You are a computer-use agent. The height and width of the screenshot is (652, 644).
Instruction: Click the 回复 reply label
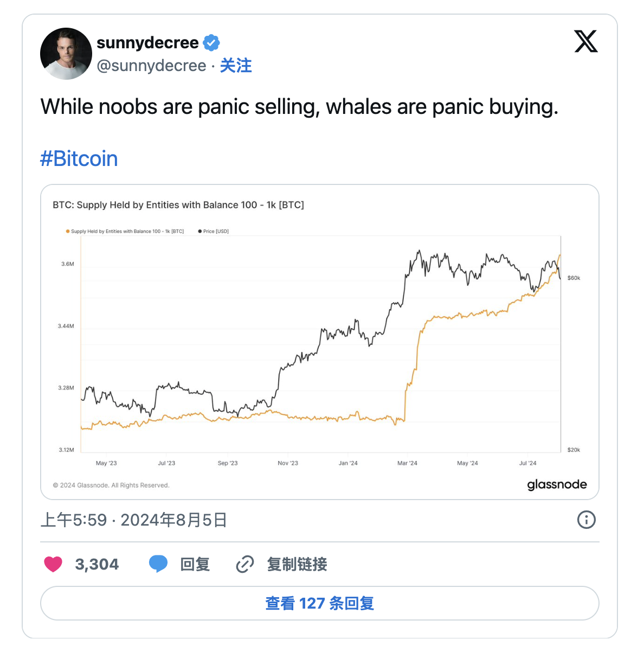pyautogui.click(x=195, y=564)
